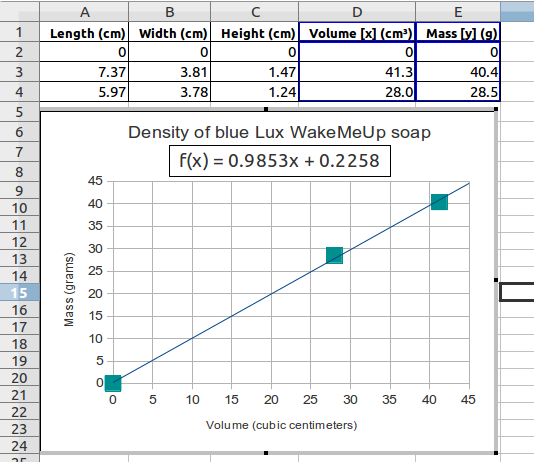Viewport: 534px width, 462px height.
Task: Select cell with length 7.37
Action: 84,72
